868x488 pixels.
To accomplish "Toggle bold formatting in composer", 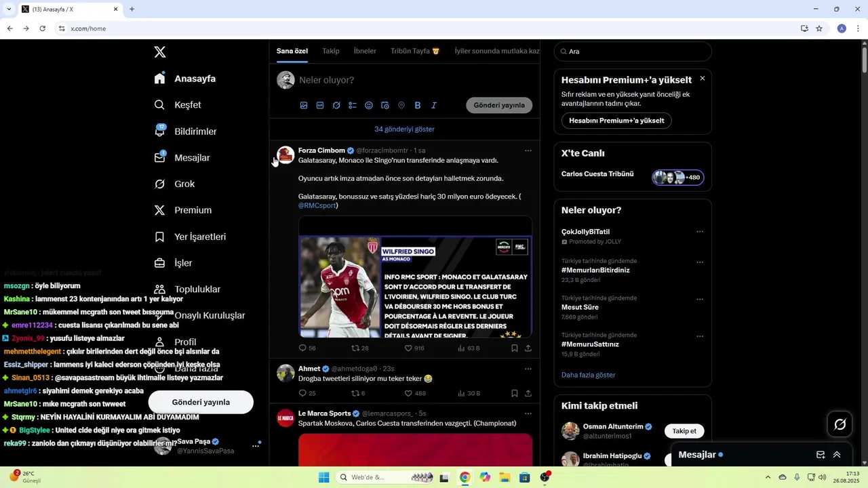I will point(418,105).
